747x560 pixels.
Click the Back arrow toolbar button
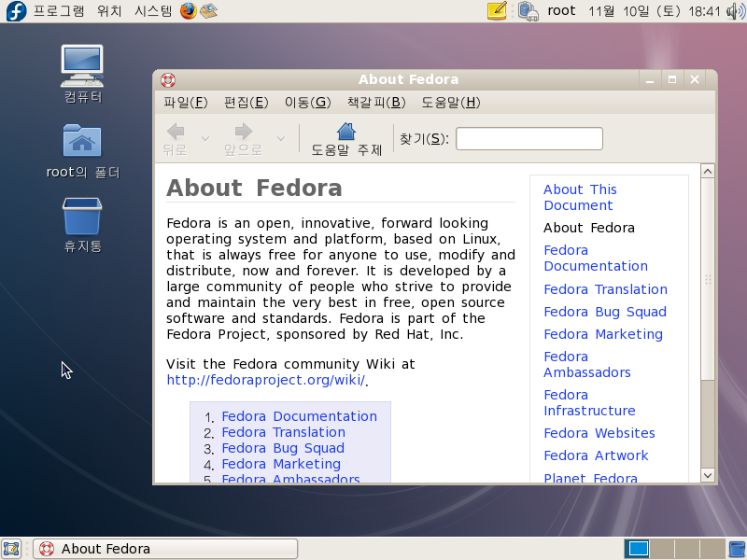tap(176, 139)
